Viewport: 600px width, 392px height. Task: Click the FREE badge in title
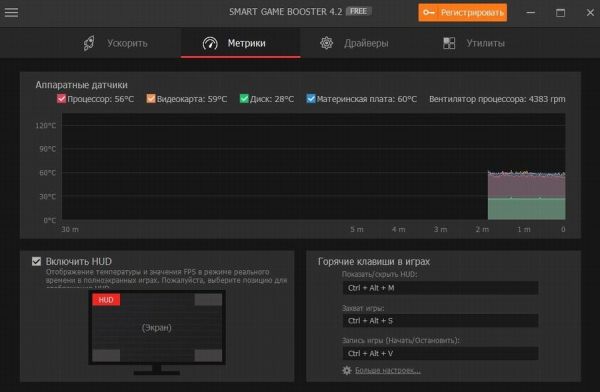[359, 11]
